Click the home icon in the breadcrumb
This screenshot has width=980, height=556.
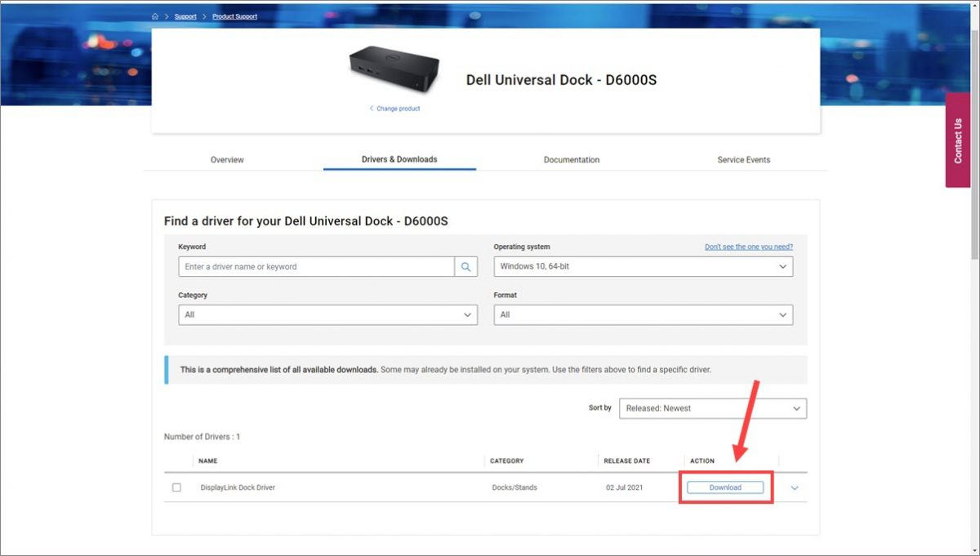tap(154, 16)
